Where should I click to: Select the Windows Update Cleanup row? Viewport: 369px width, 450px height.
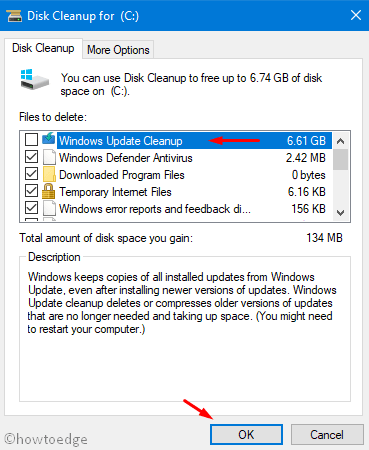(x=195, y=141)
